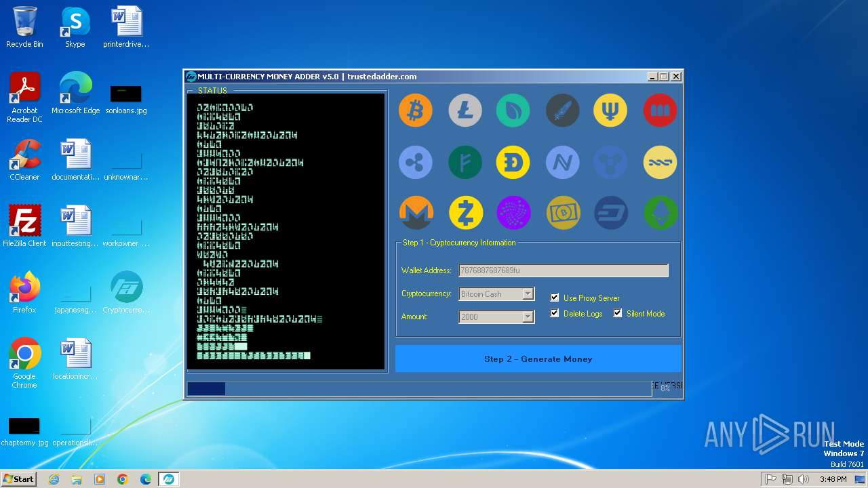Click the 3:48 PM clock
This screenshot has height=488, width=868.
coord(833,479)
